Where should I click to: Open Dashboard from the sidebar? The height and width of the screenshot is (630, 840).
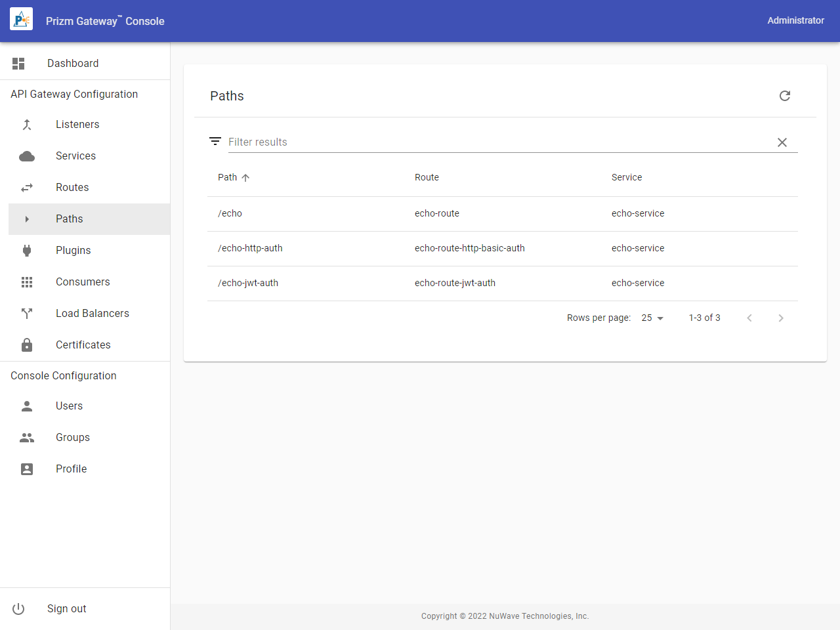coord(73,64)
